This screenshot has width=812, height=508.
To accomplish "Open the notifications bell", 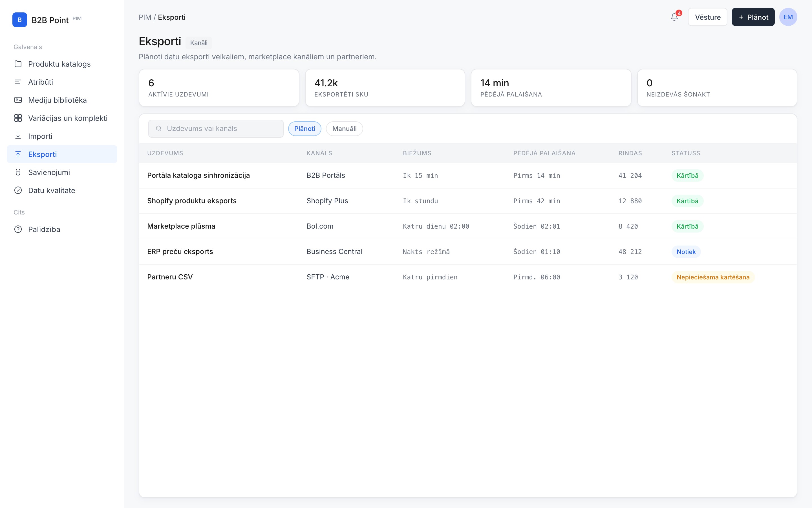I will coord(674,17).
